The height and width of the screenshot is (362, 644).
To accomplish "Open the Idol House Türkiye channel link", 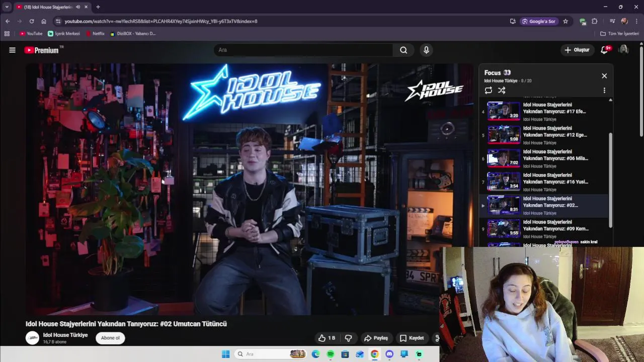I will coord(65,335).
